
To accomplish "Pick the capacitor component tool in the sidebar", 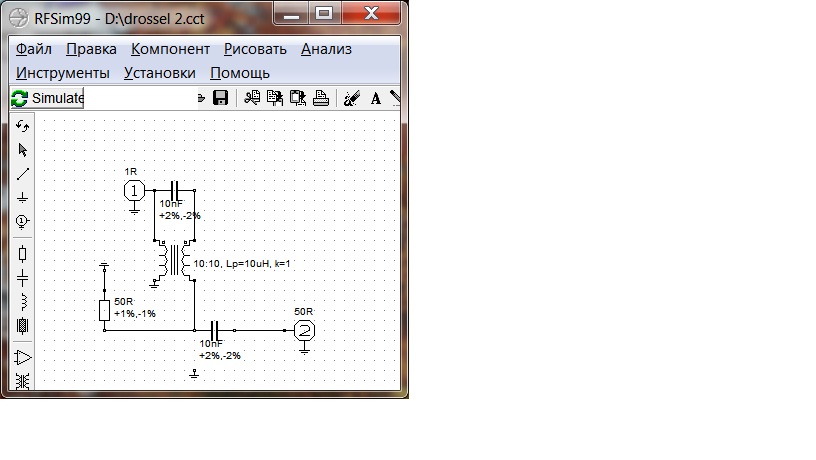I will pyautogui.click(x=22, y=278).
